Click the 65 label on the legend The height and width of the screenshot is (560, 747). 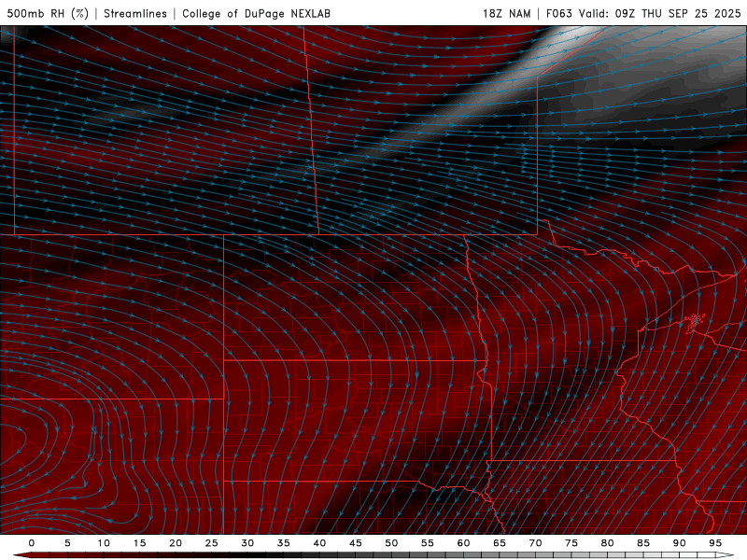(499, 543)
